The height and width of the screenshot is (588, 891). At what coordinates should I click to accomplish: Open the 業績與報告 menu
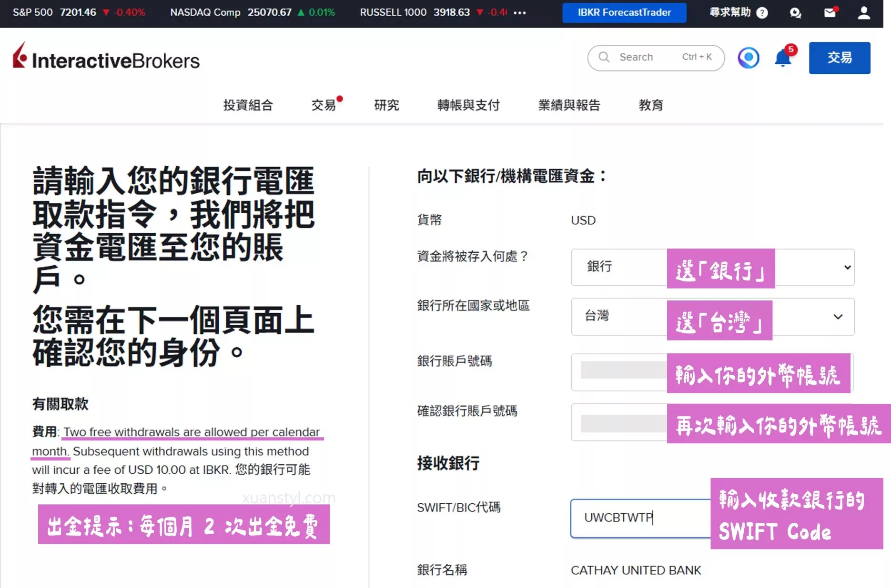click(569, 105)
